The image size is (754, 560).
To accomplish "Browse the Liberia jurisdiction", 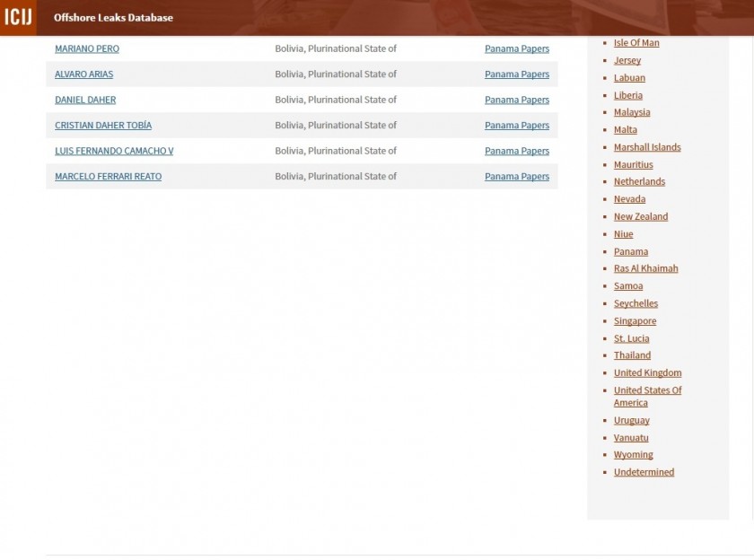I will pos(628,95).
